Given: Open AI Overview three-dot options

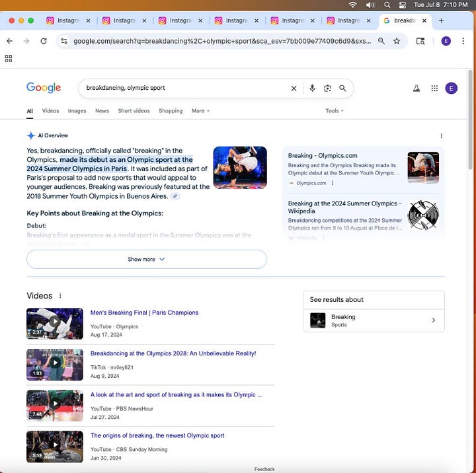Looking at the screenshot, I should click(441, 136).
